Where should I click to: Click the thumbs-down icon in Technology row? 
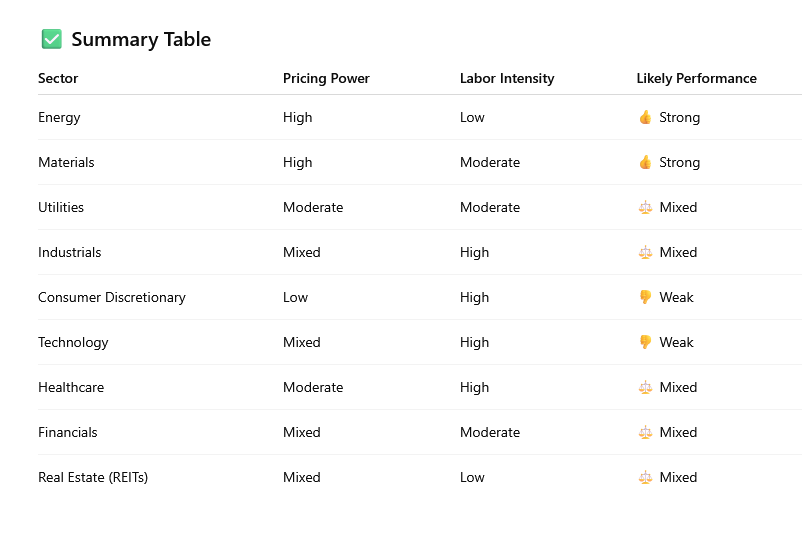[x=645, y=342]
